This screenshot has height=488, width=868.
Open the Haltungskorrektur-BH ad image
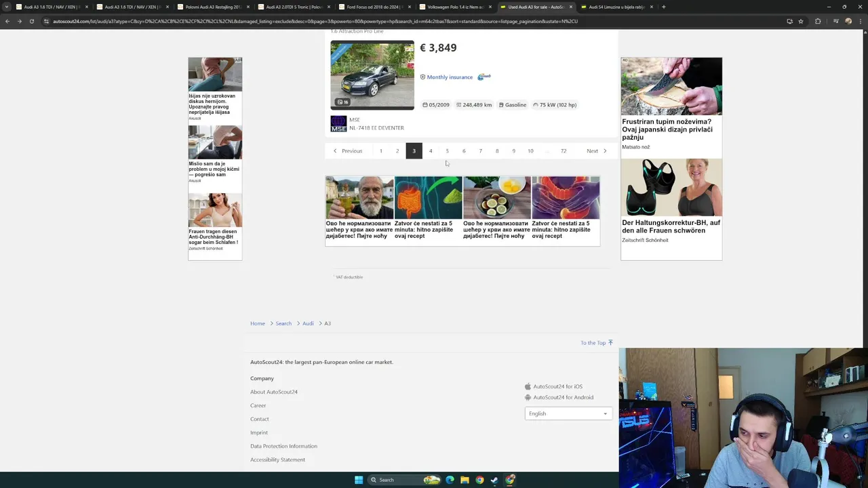671,188
